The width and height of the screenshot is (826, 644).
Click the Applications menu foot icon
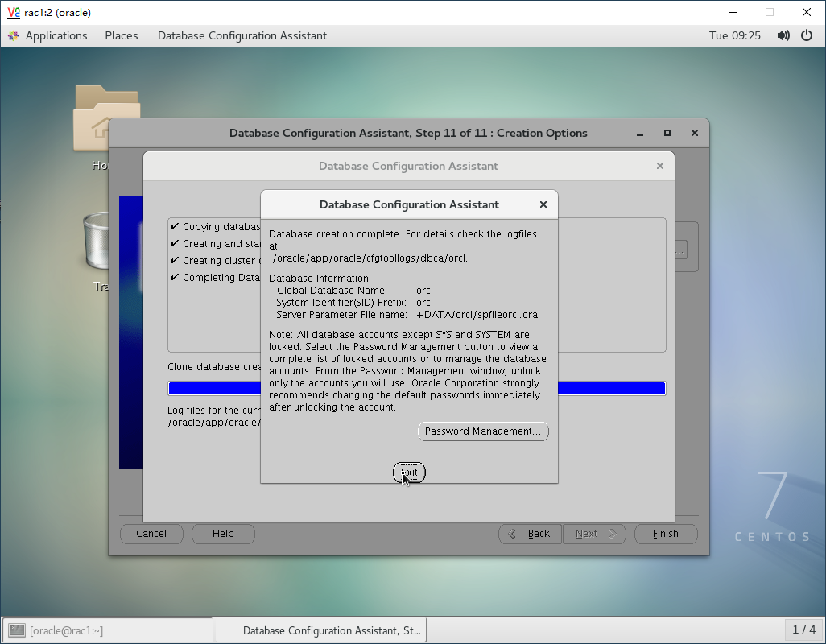point(14,35)
